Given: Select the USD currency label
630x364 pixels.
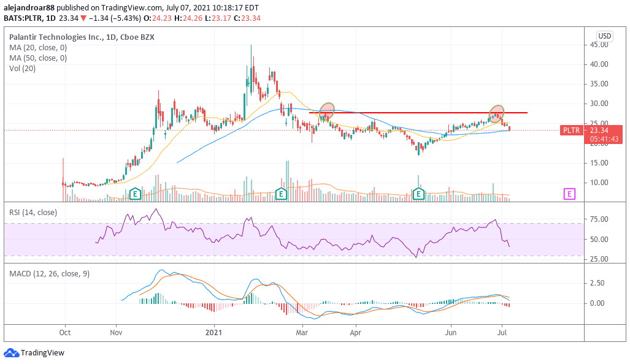Looking at the screenshot, I should pyautogui.click(x=604, y=36).
